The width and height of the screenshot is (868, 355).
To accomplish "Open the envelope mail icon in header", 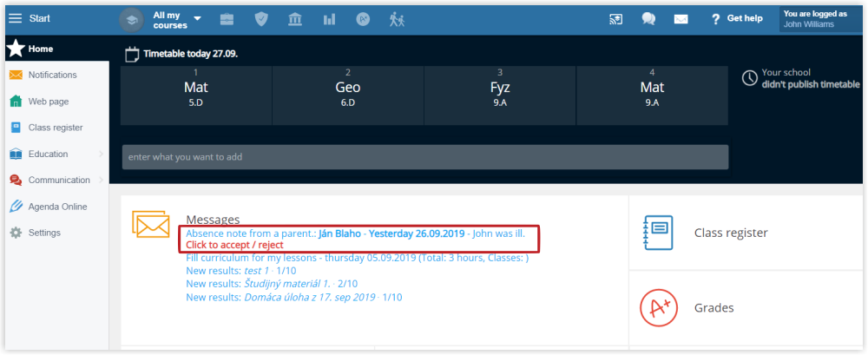I will pos(681,19).
